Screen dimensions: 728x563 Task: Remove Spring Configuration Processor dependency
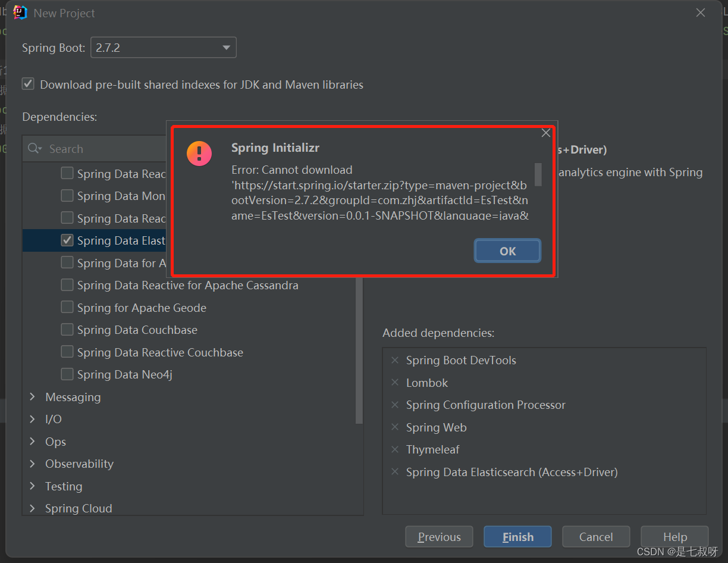[395, 405]
